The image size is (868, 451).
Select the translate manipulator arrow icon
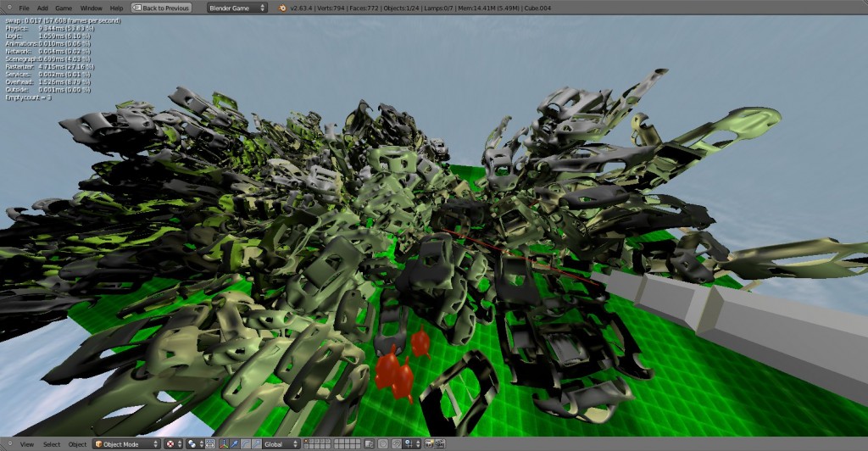pos(235,444)
